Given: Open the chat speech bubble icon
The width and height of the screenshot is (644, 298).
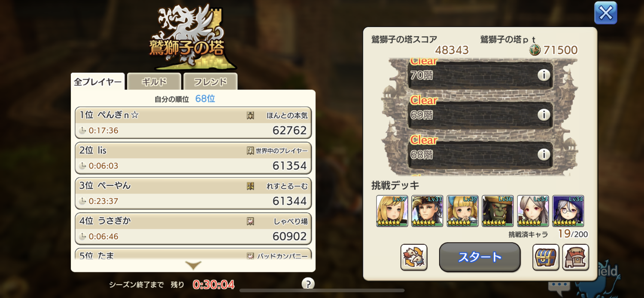Looking at the screenshot, I should (x=559, y=287).
